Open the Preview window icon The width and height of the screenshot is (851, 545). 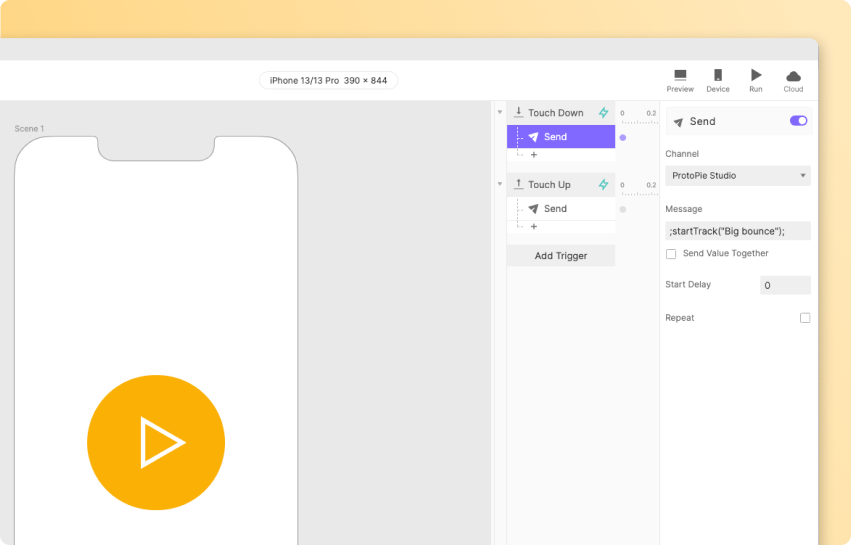[680, 81]
